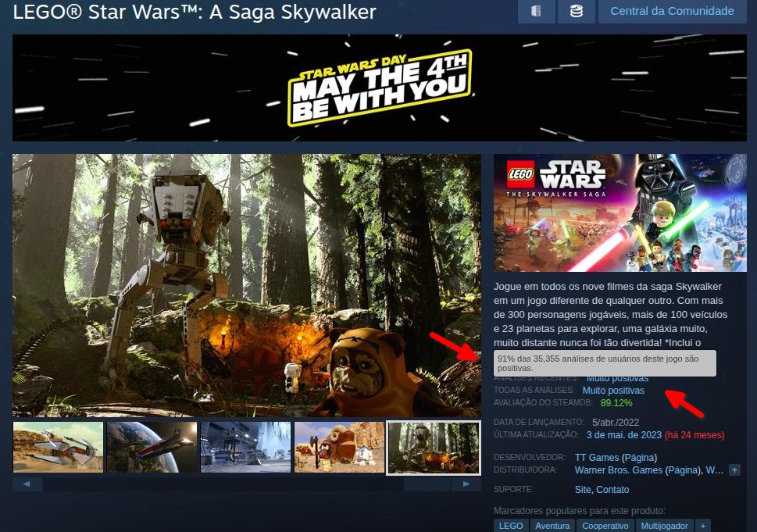
Task: Click the 'ÚLTIMA ATUALIZAÇÃO:' label
Action: click(x=536, y=435)
